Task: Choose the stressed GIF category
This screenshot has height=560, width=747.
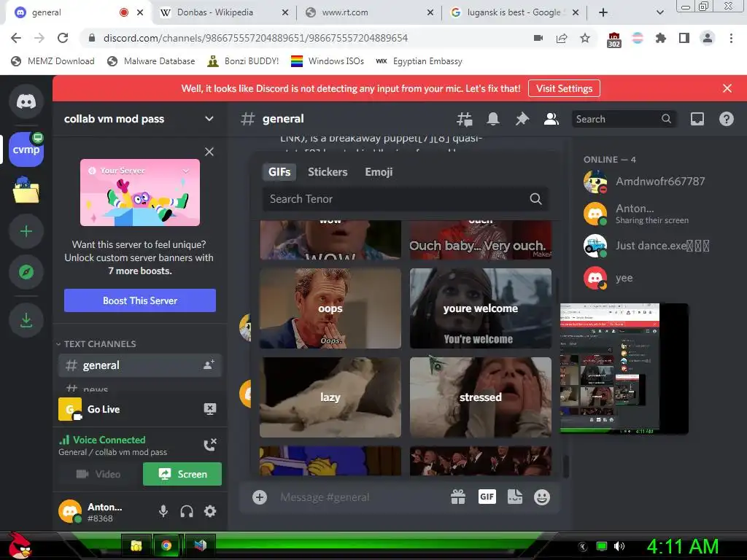Action: (480, 397)
